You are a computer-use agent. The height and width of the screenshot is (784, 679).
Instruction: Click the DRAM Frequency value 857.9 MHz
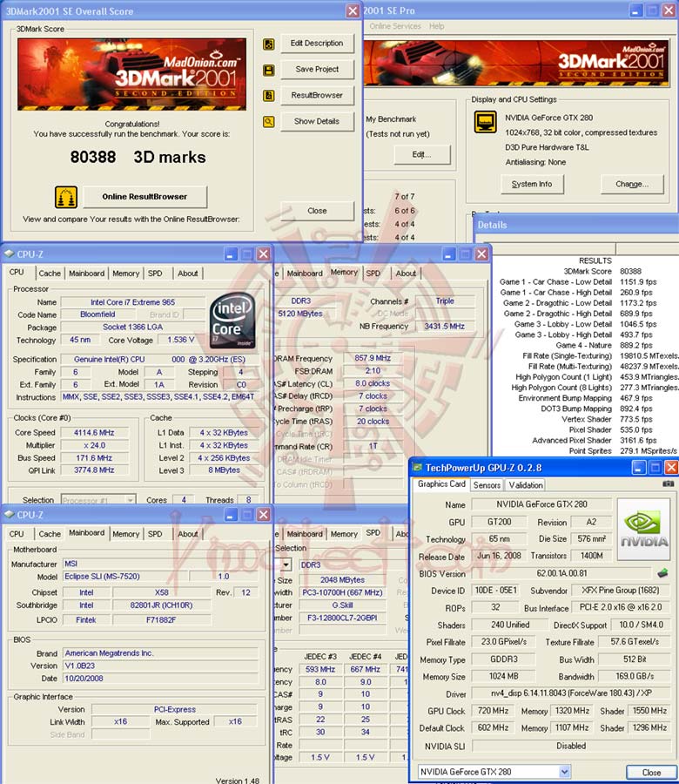(x=373, y=358)
